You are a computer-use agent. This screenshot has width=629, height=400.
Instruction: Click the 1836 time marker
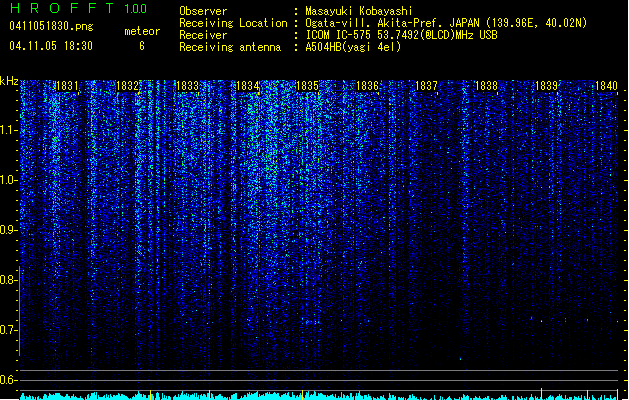(367, 86)
